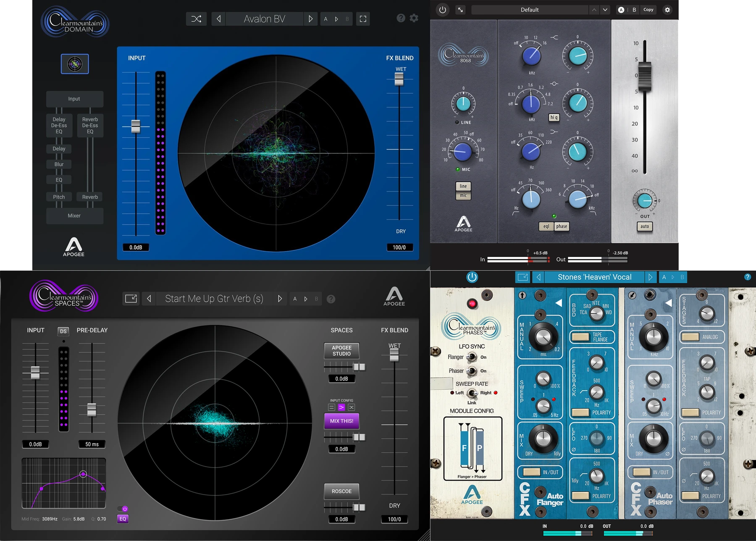Toggle power on the 8068 plugin
Image resolution: width=756 pixels, height=541 pixels.
(443, 10)
